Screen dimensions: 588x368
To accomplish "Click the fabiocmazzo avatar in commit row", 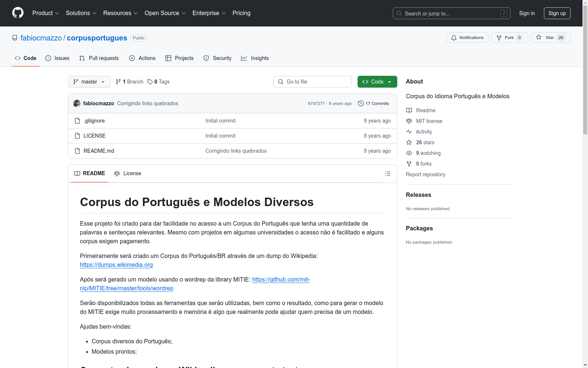I will pos(77,103).
